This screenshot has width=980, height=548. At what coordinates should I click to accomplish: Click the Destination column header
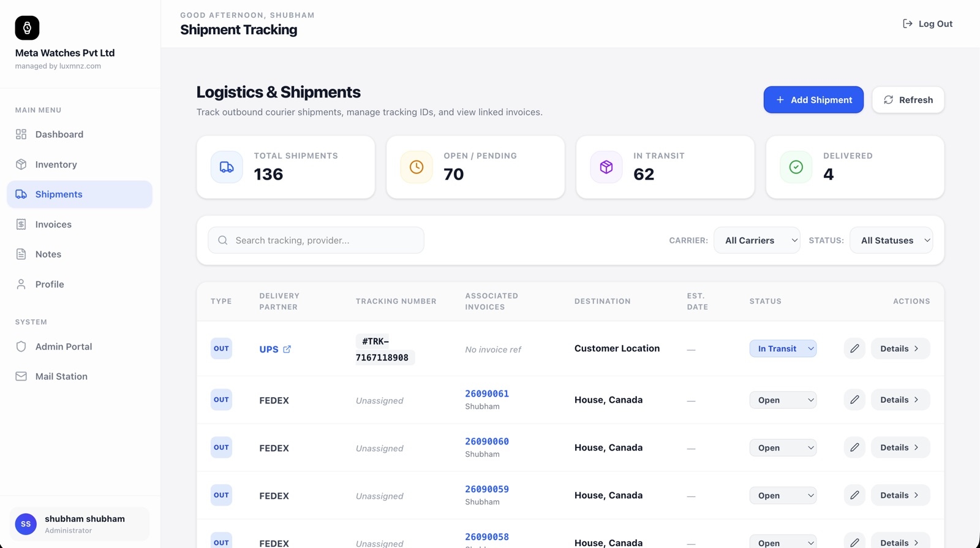(x=603, y=301)
